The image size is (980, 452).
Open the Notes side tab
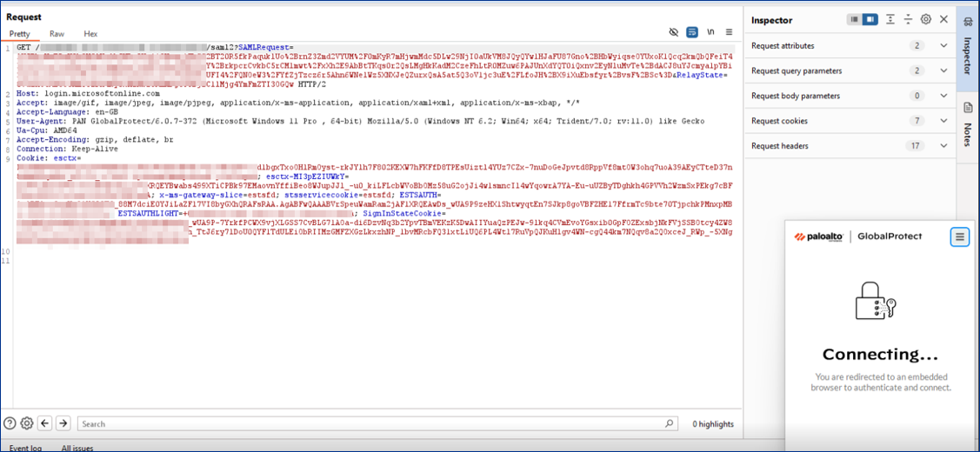968,122
